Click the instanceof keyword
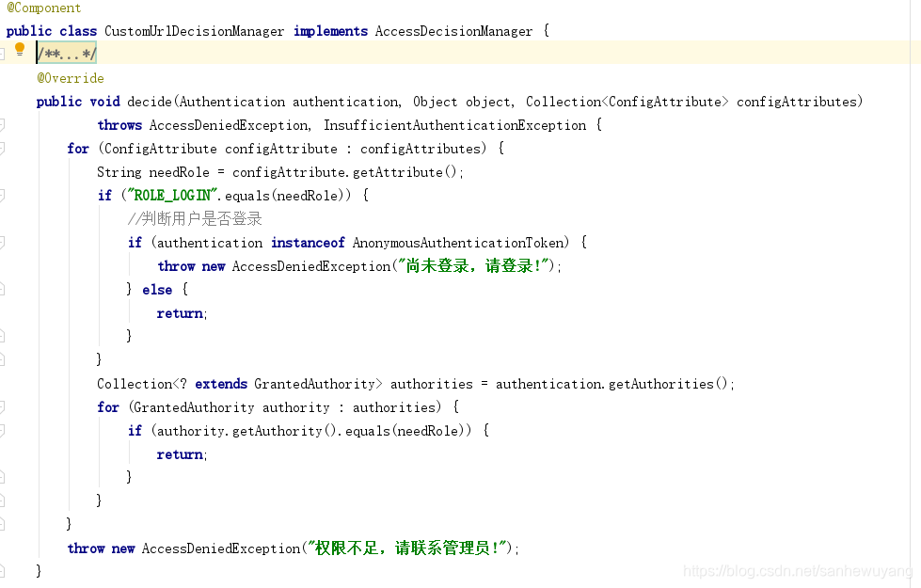Viewport: 921px width, 588px height. (308, 243)
